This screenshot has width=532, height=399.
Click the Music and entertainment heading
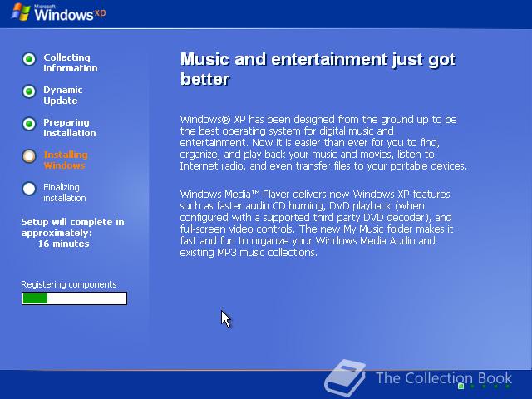pos(318,69)
